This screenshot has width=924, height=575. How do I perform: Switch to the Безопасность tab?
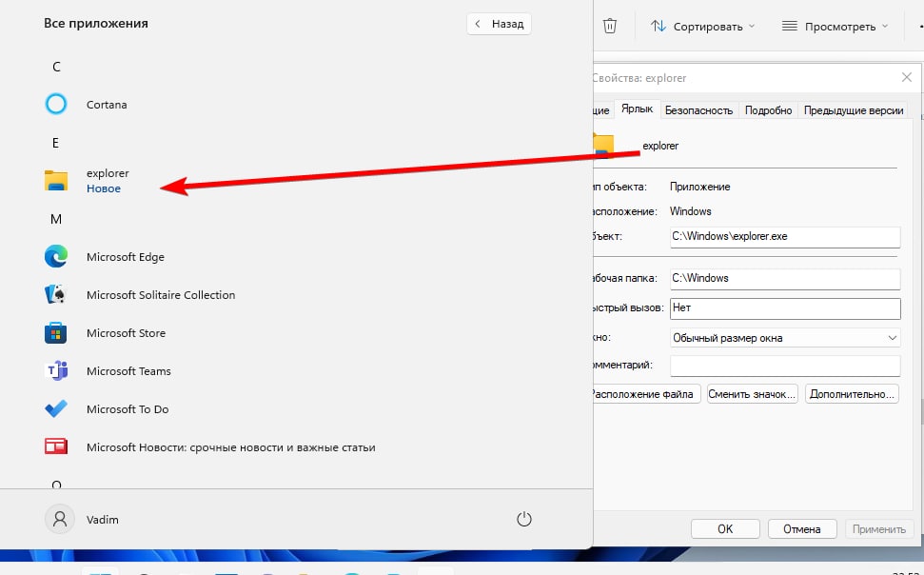tap(698, 110)
